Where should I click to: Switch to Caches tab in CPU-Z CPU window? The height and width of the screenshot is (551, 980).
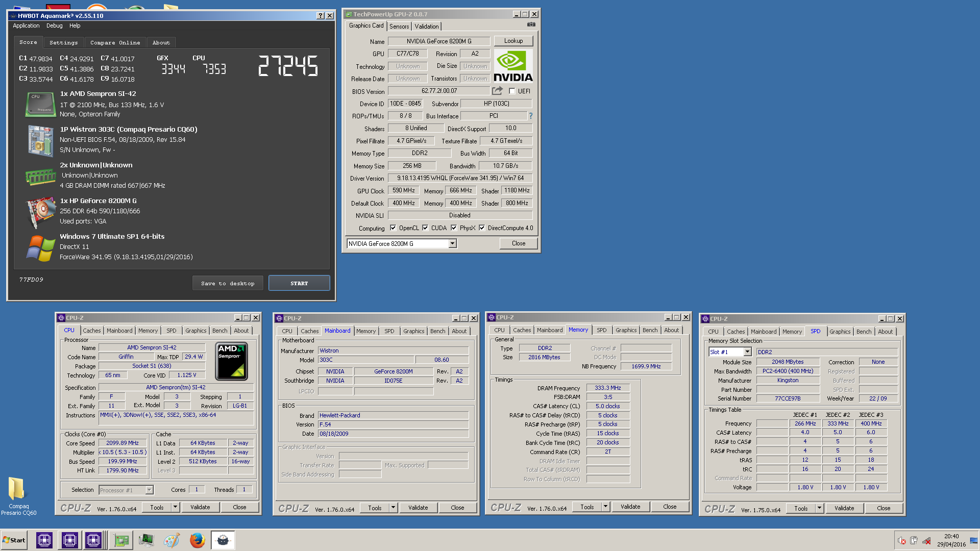pos(92,331)
